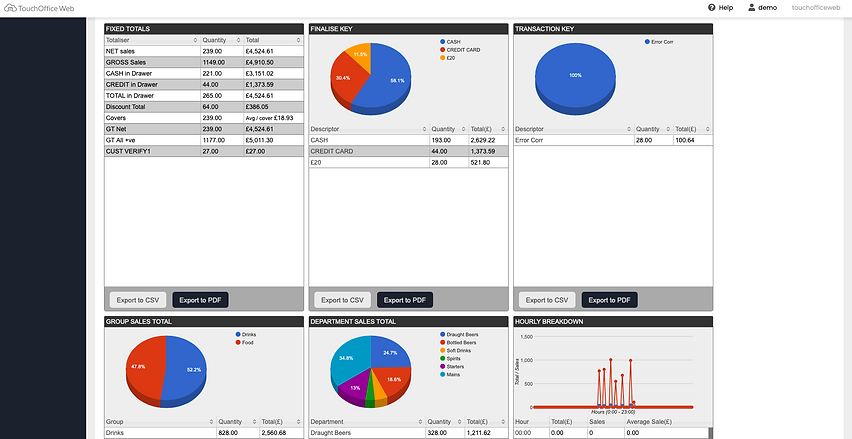Image resolution: width=852 pixels, height=439 pixels.
Task: Select the 00:00 hour row
Action: [x=611, y=433]
